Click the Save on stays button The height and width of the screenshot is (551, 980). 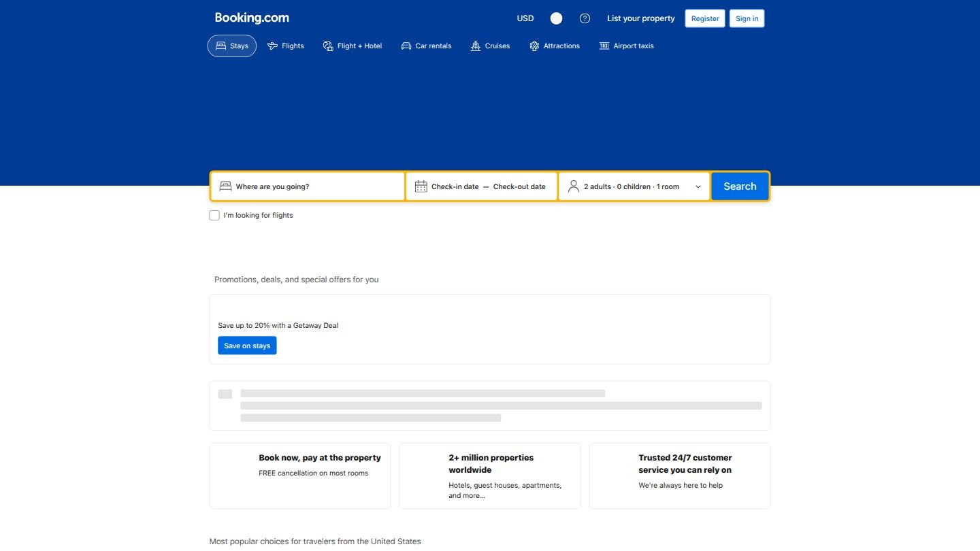coord(246,345)
